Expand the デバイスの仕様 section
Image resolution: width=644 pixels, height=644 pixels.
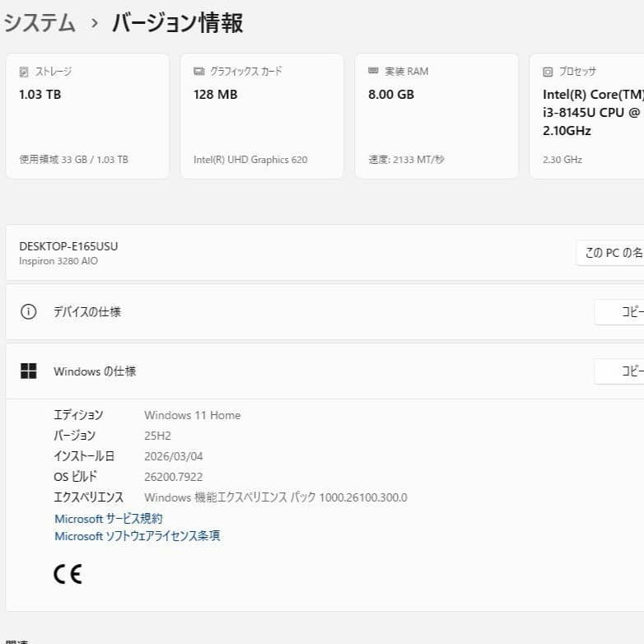click(324, 312)
